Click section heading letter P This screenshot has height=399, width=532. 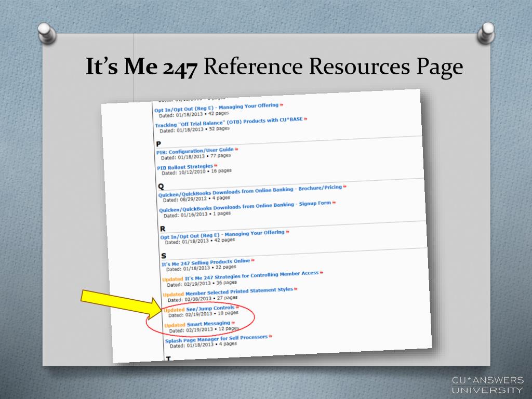(158, 144)
